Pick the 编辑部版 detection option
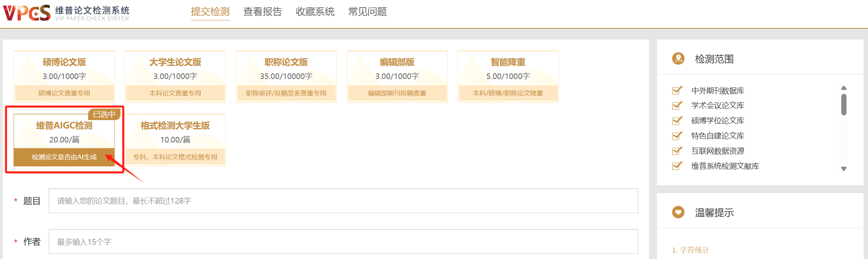The width and height of the screenshot is (868, 259). (397, 77)
